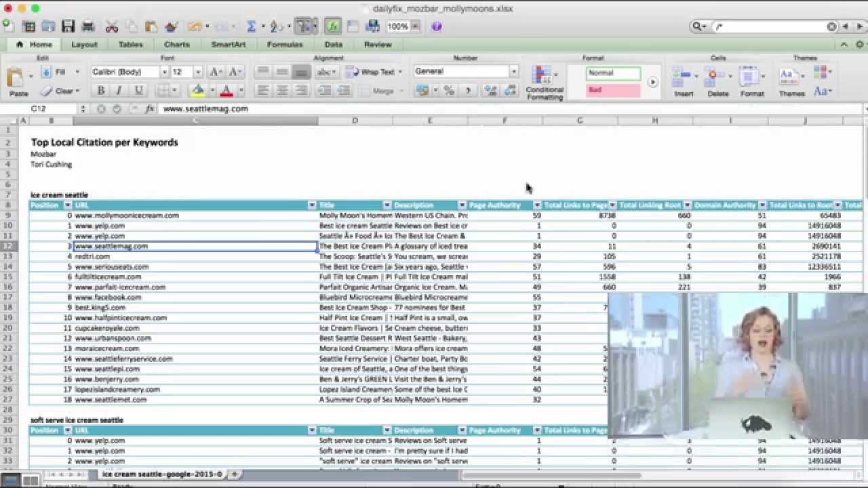Click the search field in toolbar
Screen dimensions: 868x488
pyautogui.click(x=770, y=26)
